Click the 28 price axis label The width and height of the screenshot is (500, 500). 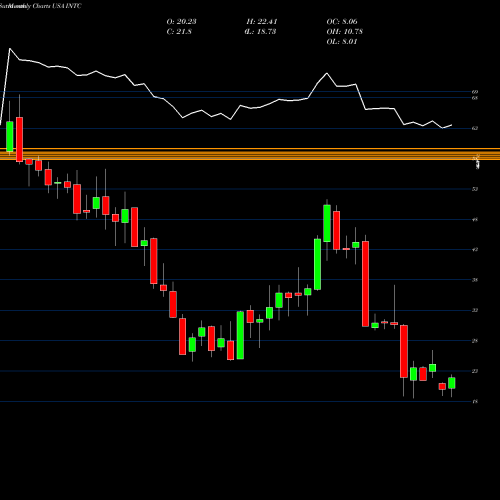(475, 341)
